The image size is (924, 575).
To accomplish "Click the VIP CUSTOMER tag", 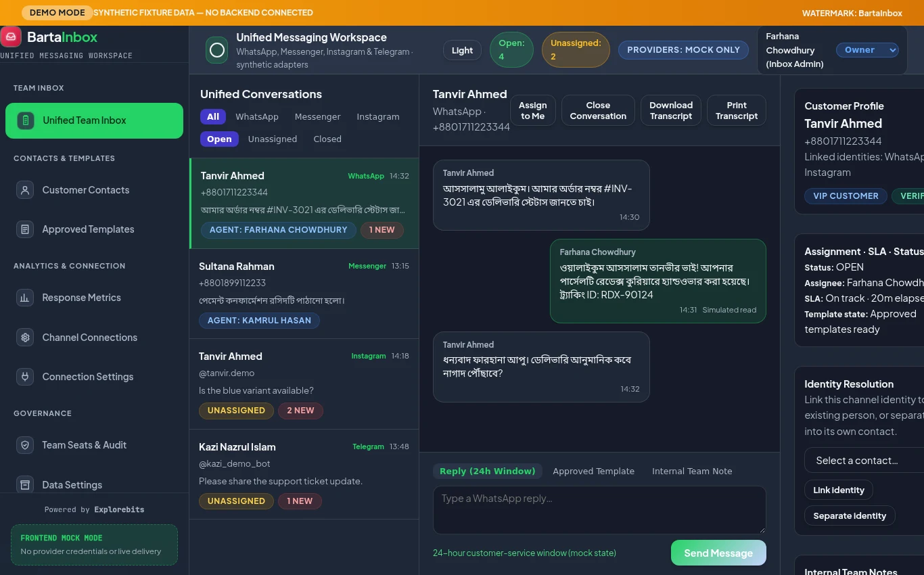I will coord(846,195).
